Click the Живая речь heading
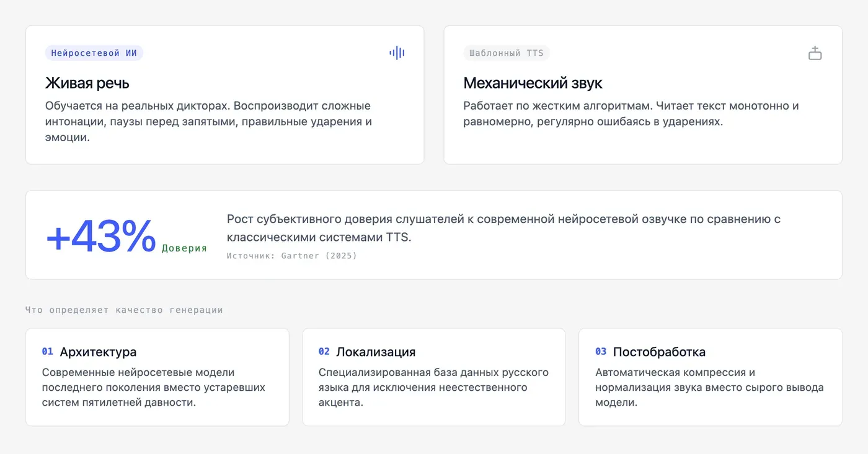This screenshot has width=868, height=454. pyautogui.click(x=87, y=83)
